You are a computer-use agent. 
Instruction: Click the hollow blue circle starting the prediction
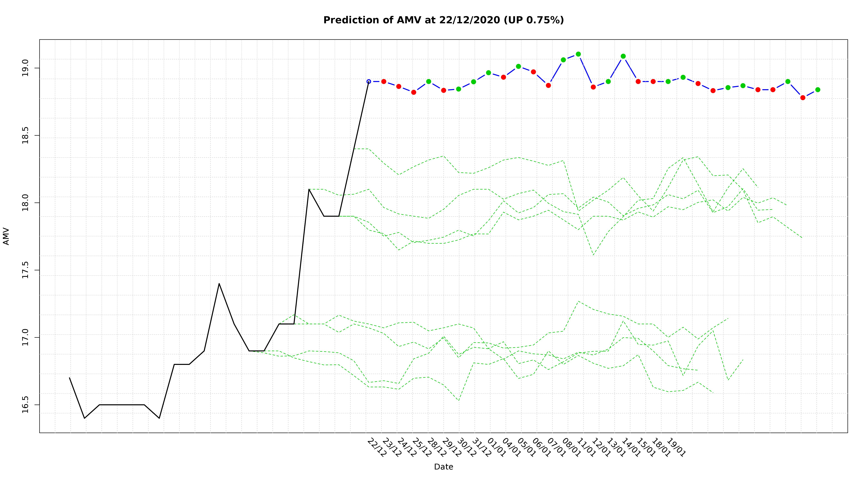coord(369,81)
